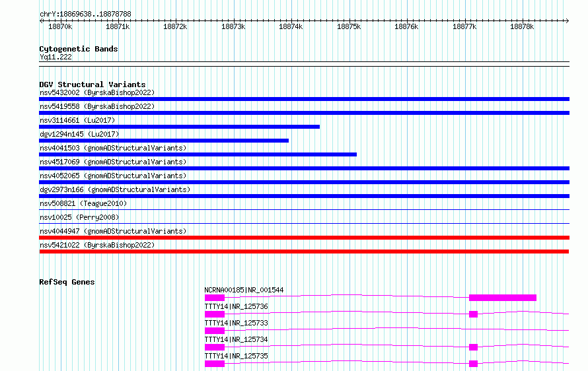Click blue bar under nsv5419558
588x371 pixels.
pyautogui.click(x=304, y=113)
